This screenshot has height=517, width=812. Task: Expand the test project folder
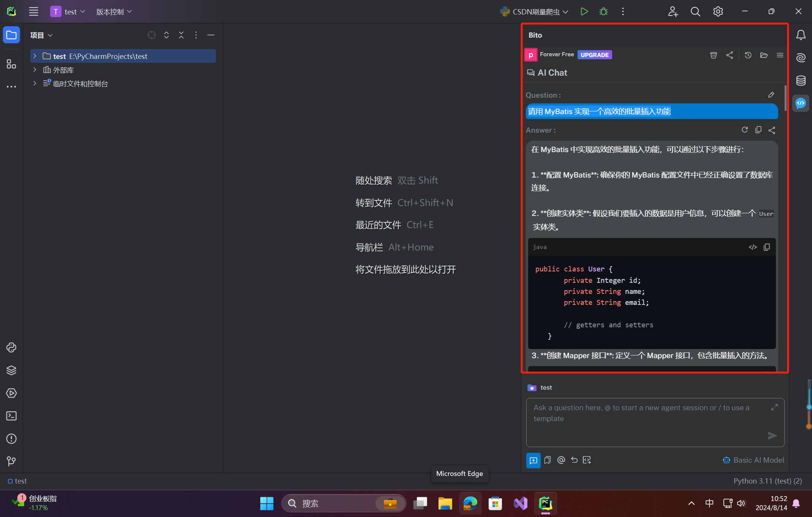(35, 56)
